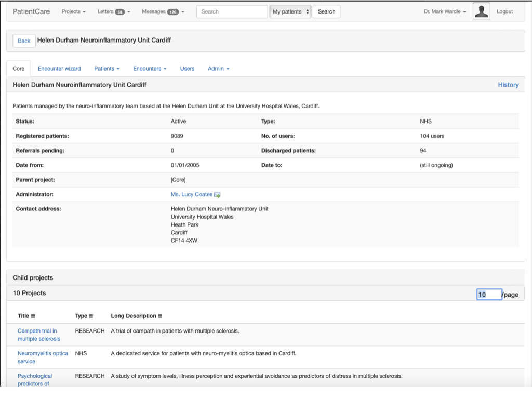Switch to the Users tab
The height and width of the screenshot is (399, 532).
pos(187,69)
